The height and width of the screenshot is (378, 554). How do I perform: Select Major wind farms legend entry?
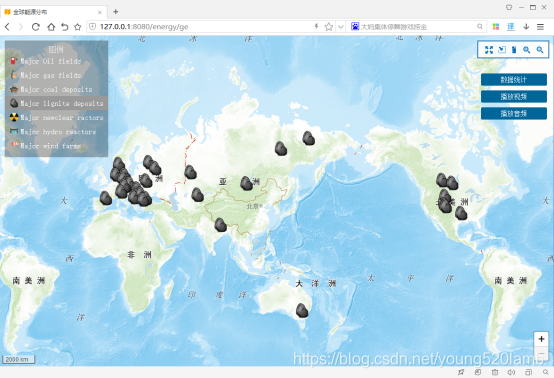[57, 146]
